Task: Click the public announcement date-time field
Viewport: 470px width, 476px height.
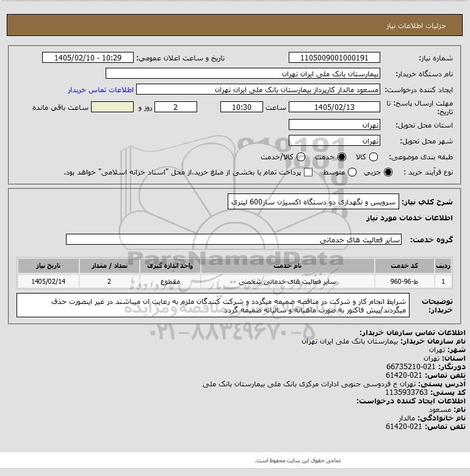Action: (88, 58)
